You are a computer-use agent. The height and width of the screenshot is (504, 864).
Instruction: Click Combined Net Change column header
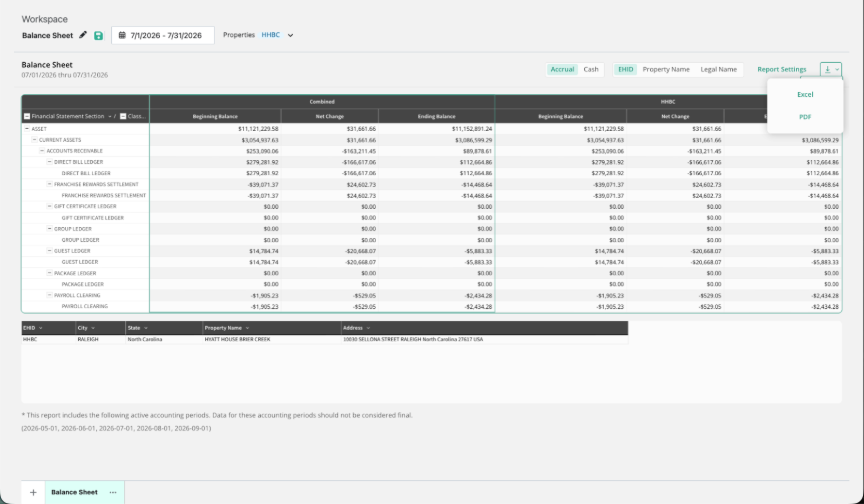pyautogui.click(x=330, y=116)
